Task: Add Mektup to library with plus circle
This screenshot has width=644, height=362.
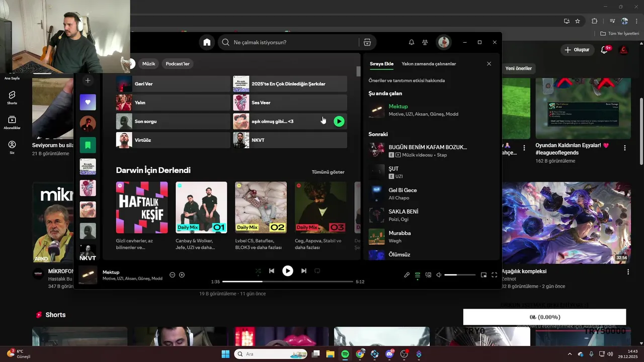Action: tap(182, 275)
